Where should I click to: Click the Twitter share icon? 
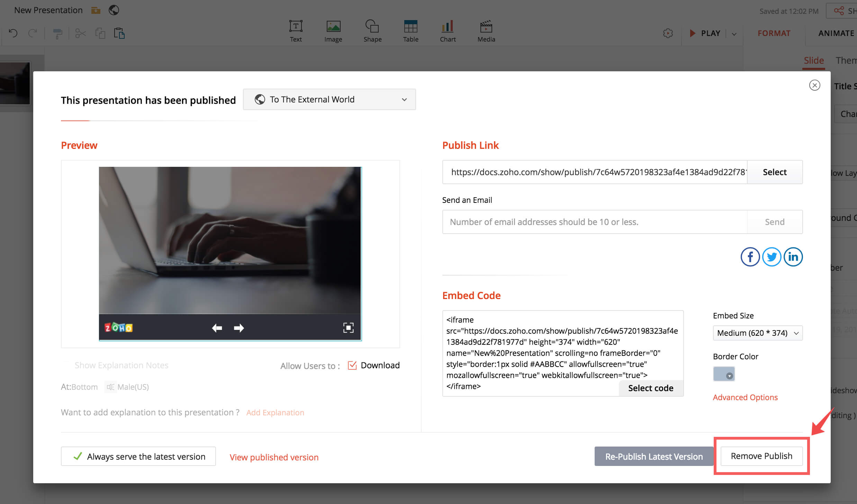click(x=772, y=257)
